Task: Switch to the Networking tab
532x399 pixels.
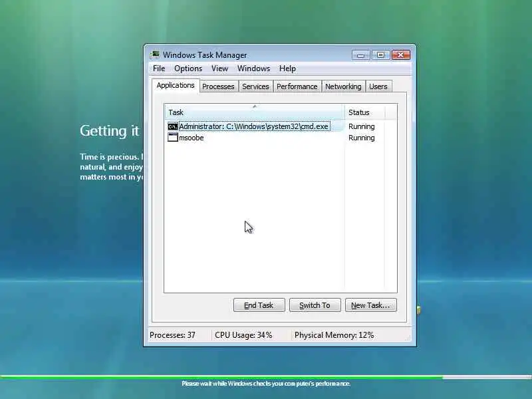Action: pos(343,87)
